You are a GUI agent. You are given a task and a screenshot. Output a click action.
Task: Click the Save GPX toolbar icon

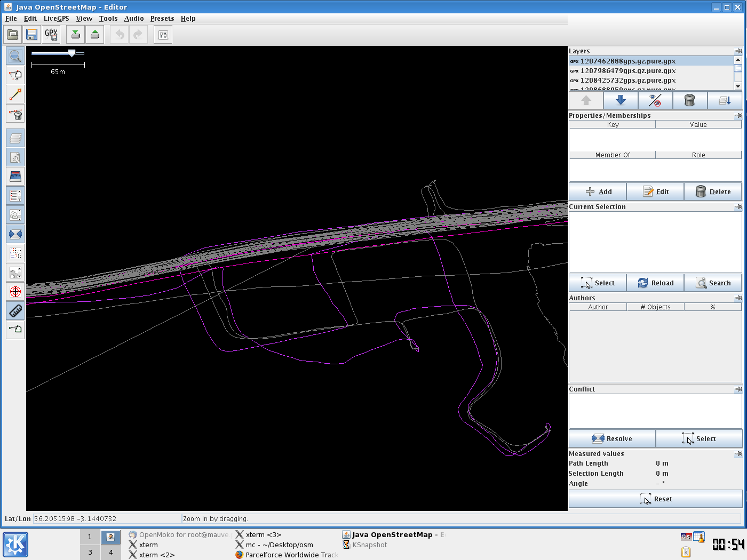click(51, 35)
